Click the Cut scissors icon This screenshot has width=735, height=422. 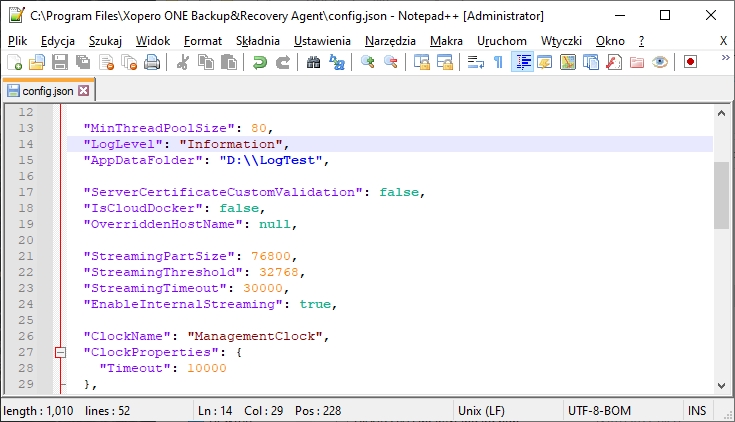183,62
